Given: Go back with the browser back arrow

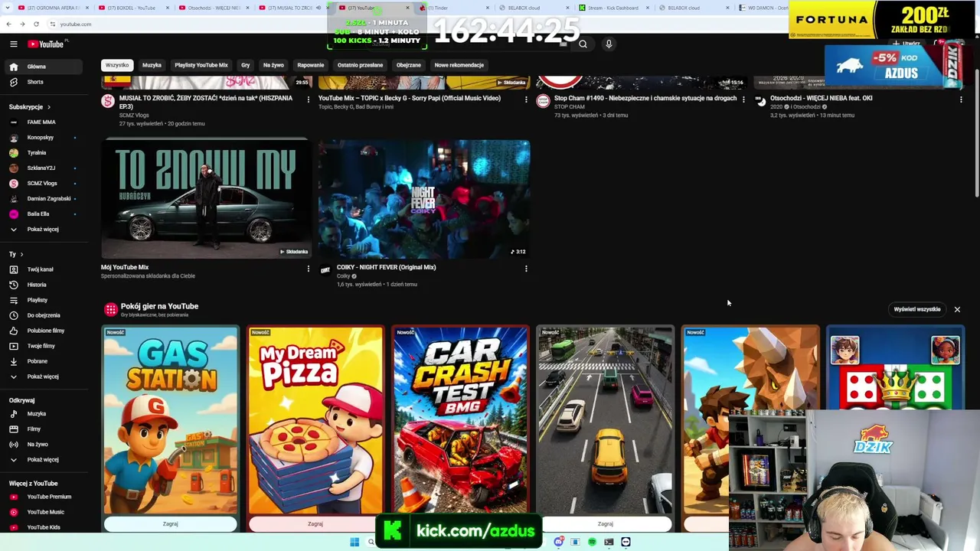Looking at the screenshot, I should [x=8, y=24].
